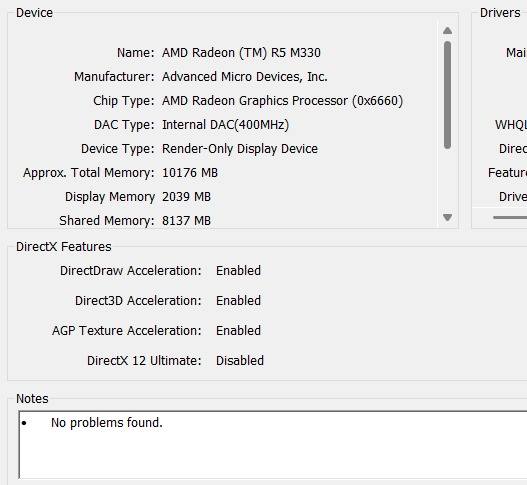Viewport: 527px width, 485px height.
Task: Click Enabled status next to Direct3D Acceleration
Action: click(239, 300)
